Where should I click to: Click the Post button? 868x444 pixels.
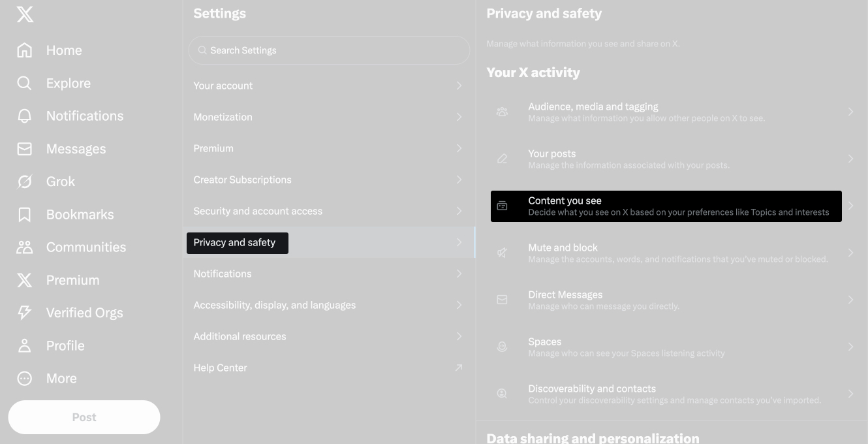(x=84, y=417)
